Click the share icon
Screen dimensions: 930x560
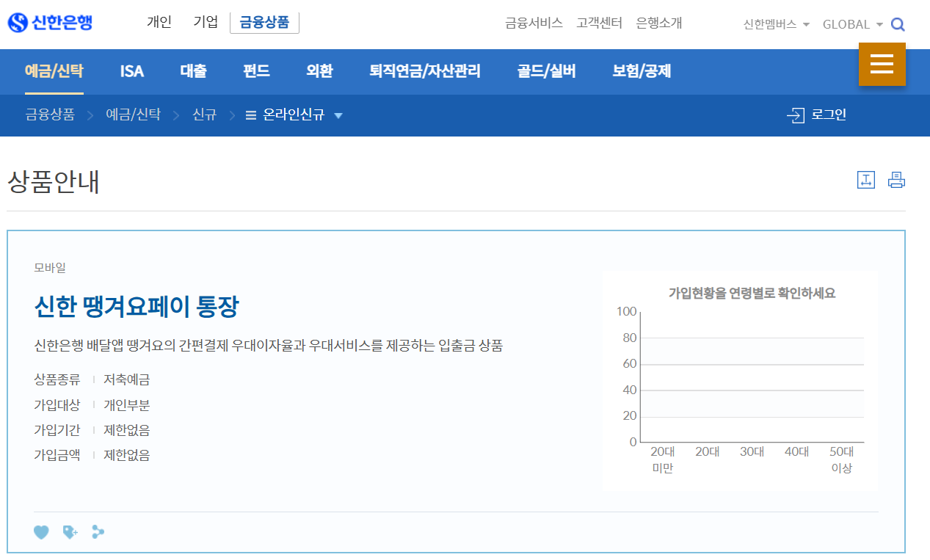pyautogui.click(x=98, y=531)
